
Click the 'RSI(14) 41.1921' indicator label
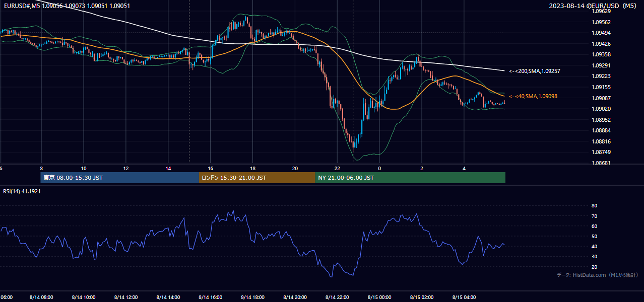click(x=22, y=191)
